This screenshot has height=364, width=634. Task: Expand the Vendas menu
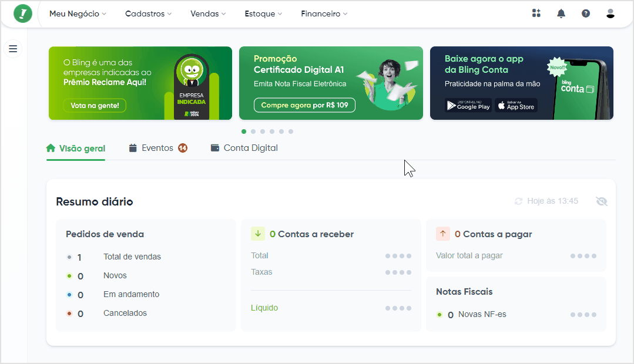coord(208,14)
